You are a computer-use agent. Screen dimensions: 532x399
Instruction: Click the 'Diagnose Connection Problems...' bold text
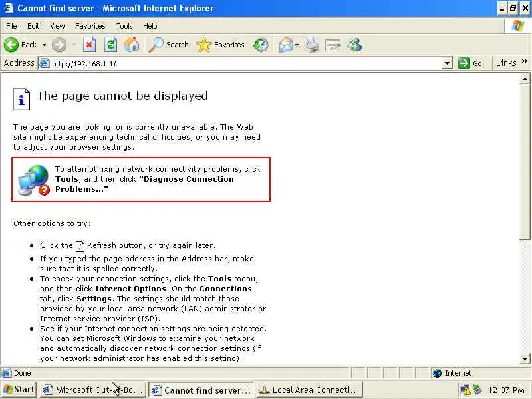144,184
